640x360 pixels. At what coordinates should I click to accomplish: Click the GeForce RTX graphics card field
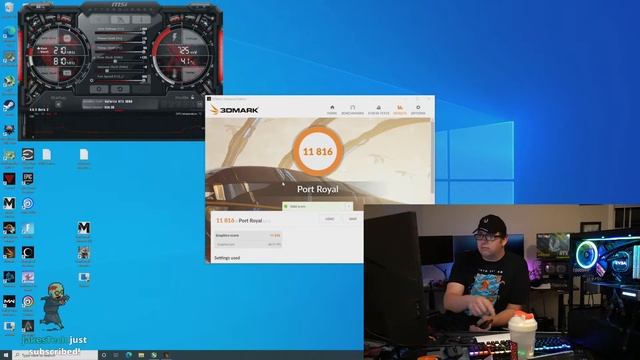tap(120, 102)
